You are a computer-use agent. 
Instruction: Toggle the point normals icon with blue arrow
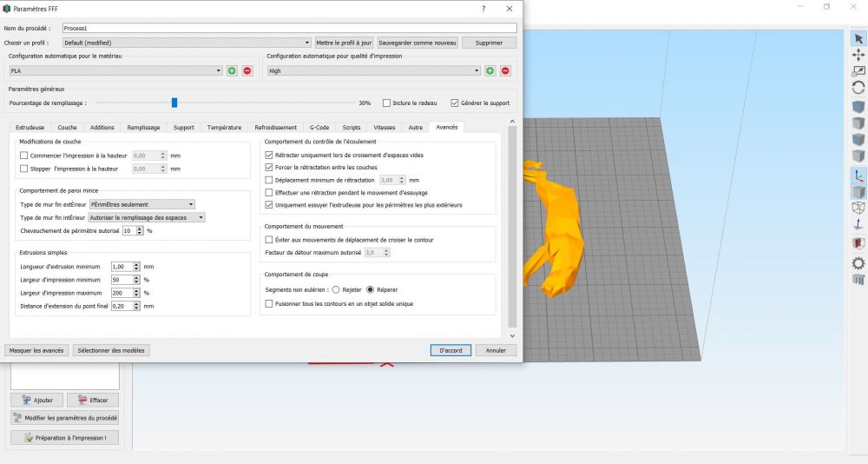tap(858, 224)
